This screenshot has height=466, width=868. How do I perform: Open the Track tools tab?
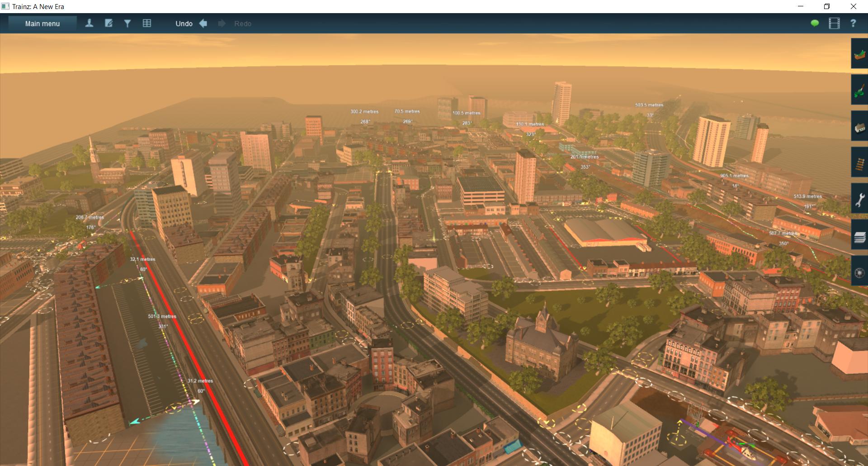(x=859, y=162)
